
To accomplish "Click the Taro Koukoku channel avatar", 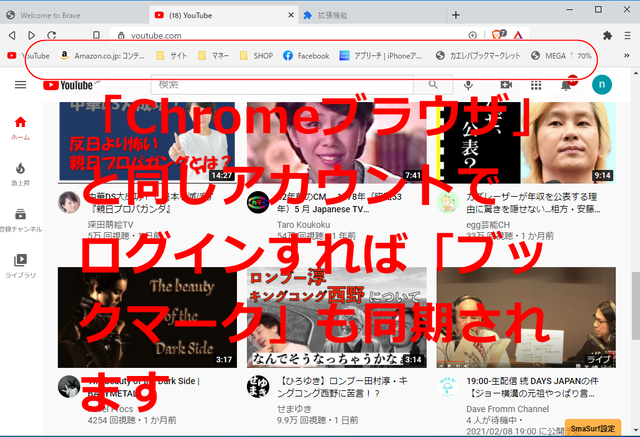I will (x=258, y=202).
